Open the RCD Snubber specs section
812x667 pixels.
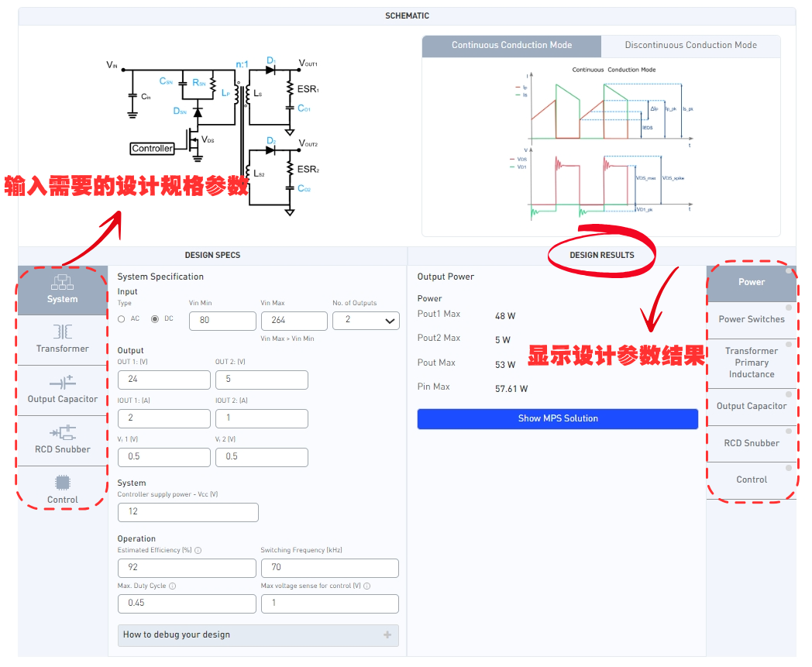[62, 441]
